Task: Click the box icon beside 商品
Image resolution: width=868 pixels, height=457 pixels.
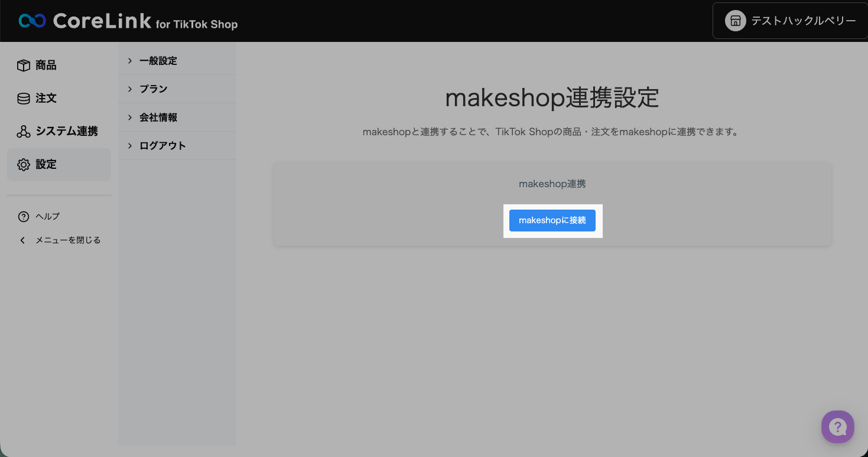Action: (x=24, y=66)
